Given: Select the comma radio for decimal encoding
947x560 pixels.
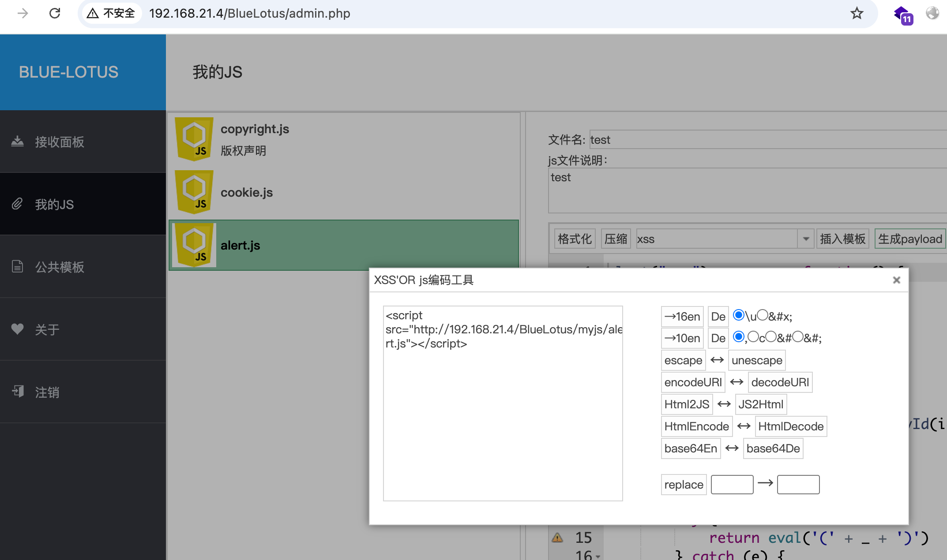Looking at the screenshot, I should pyautogui.click(x=739, y=336).
